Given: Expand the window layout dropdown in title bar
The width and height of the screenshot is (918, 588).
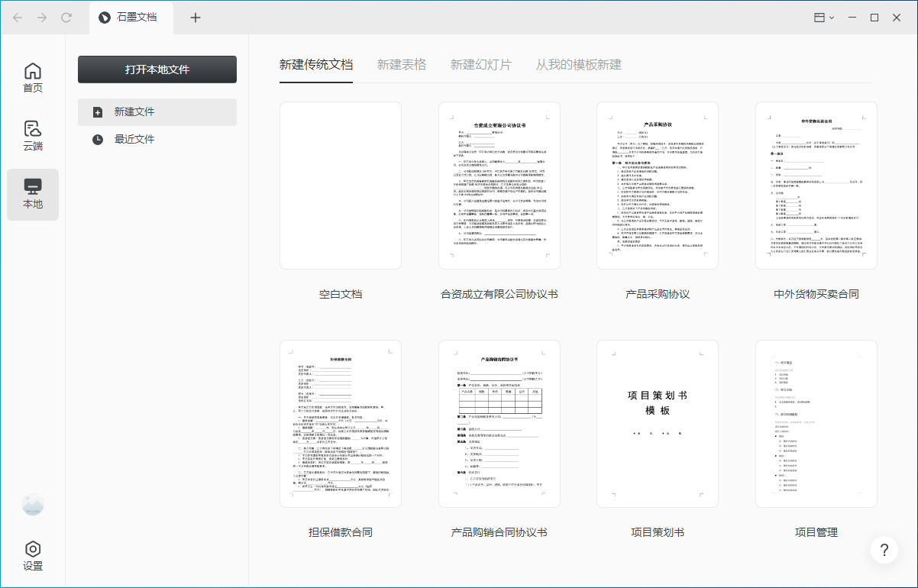Looking at the screenshot, I should 823,18.
